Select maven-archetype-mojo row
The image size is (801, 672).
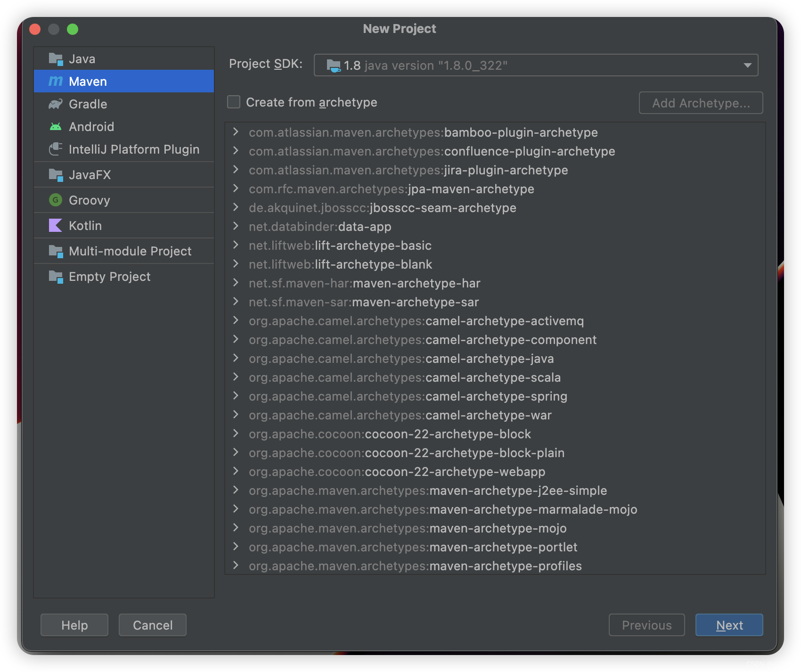[495, 528]
